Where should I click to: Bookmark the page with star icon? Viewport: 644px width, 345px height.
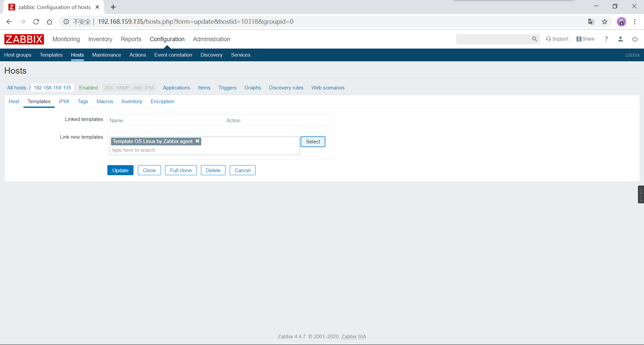click(x=604, y=22)
